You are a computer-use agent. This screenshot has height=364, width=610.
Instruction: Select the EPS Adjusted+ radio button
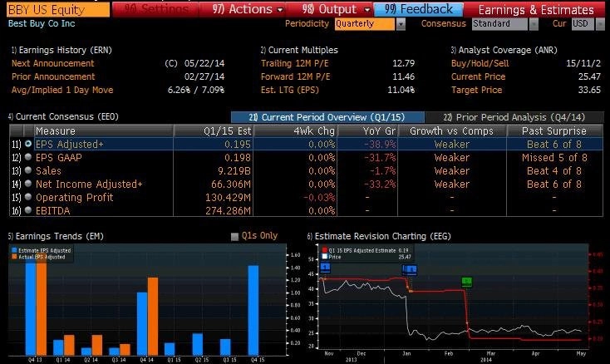28,144
